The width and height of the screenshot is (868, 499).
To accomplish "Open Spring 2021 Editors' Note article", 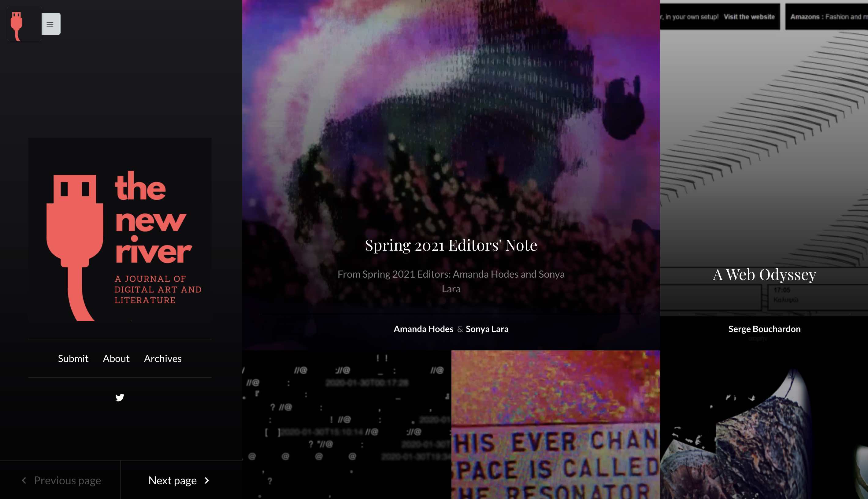I will 451,245.
